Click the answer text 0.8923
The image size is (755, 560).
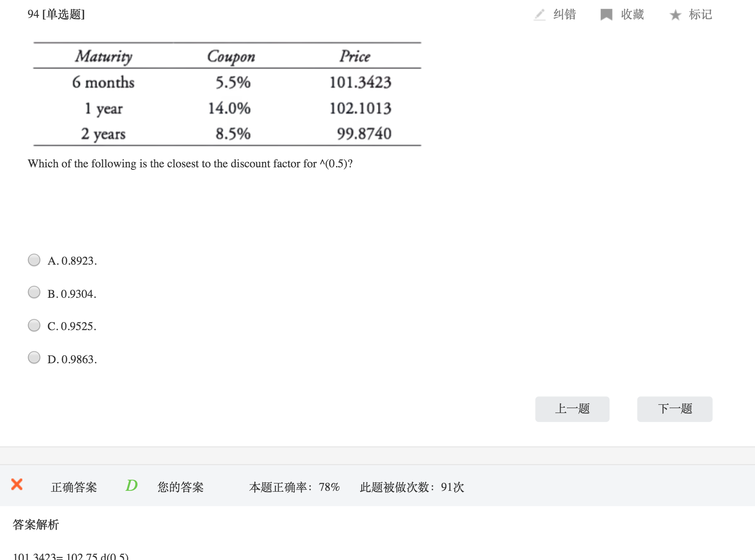78,261
